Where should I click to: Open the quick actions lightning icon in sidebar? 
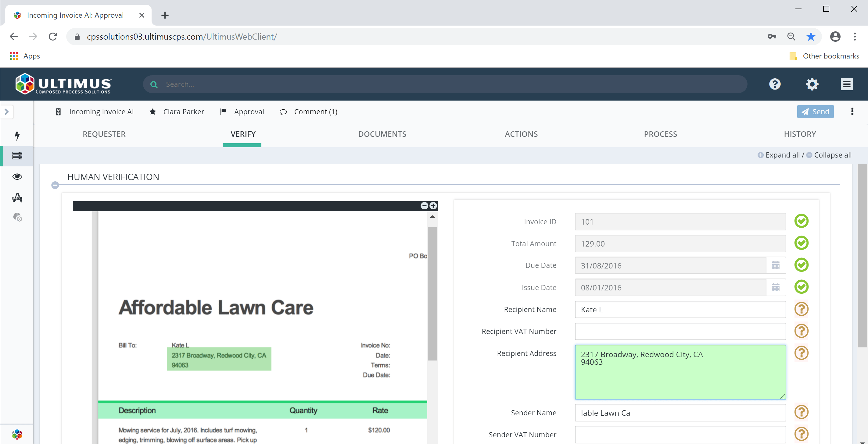pyautogui.click(x=17, y=136)
